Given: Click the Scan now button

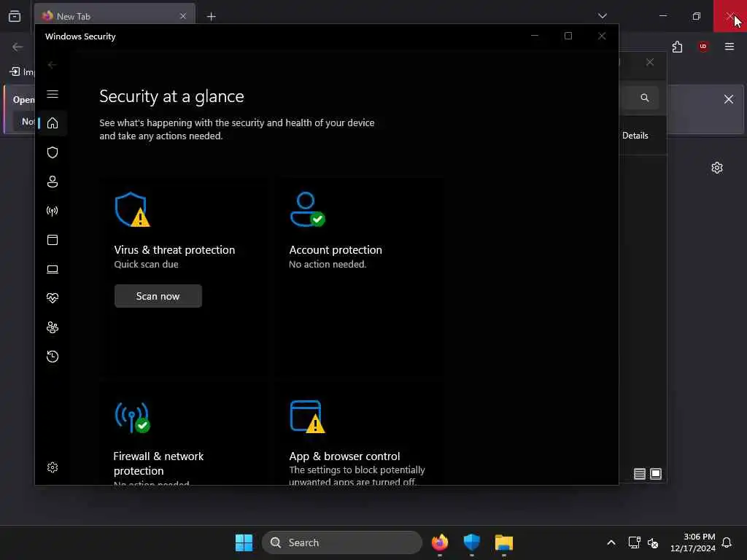Looking at the screenshot, I should 158,296.
